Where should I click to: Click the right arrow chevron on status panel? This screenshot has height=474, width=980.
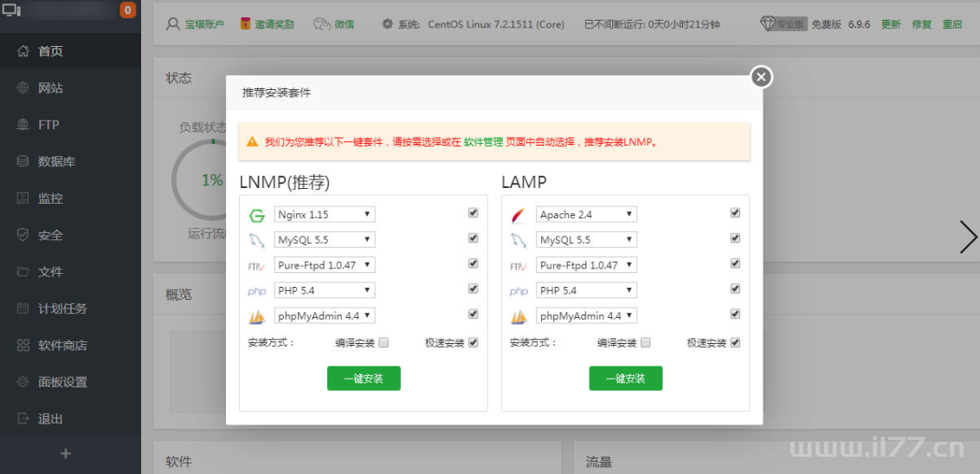[x=968, y=237]
